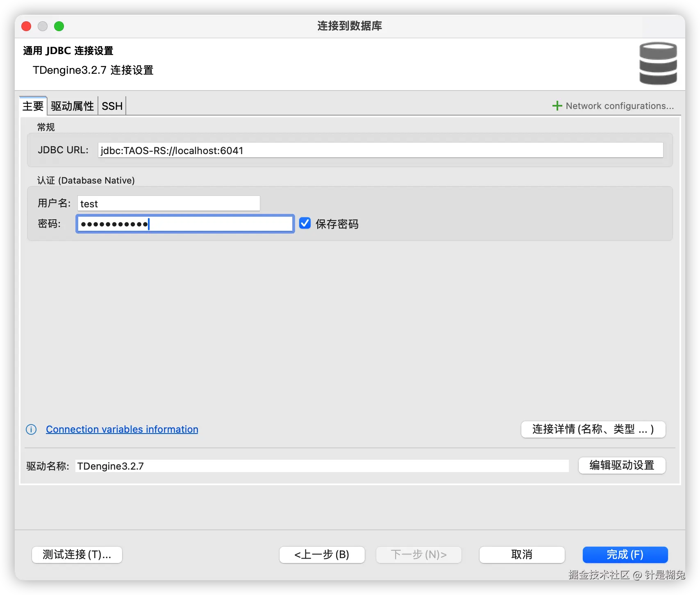700x595 pixels.
Task: Click the TDengine3.2.7 连接设置 subtitle
Action: (x=93, y=70)
